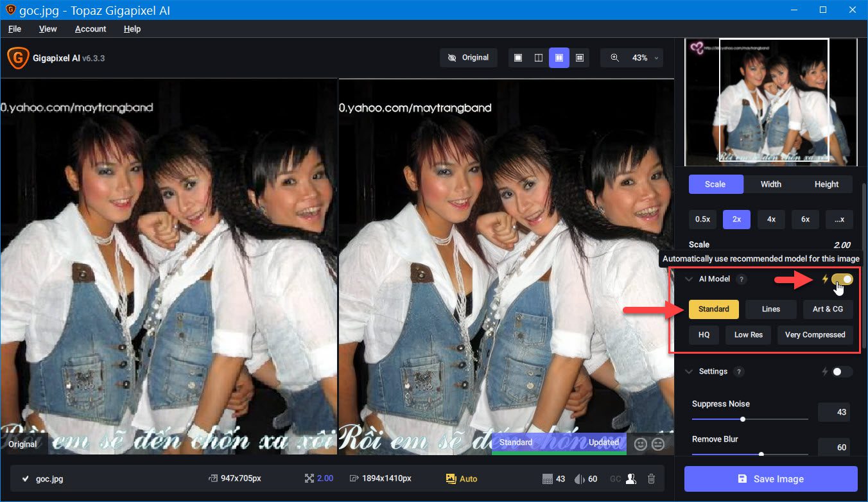Image resolution: width=868 pixels, height=502 pixels.
Task: Click the Standard label on the updated preview
Action: click(x=516, y=442)
